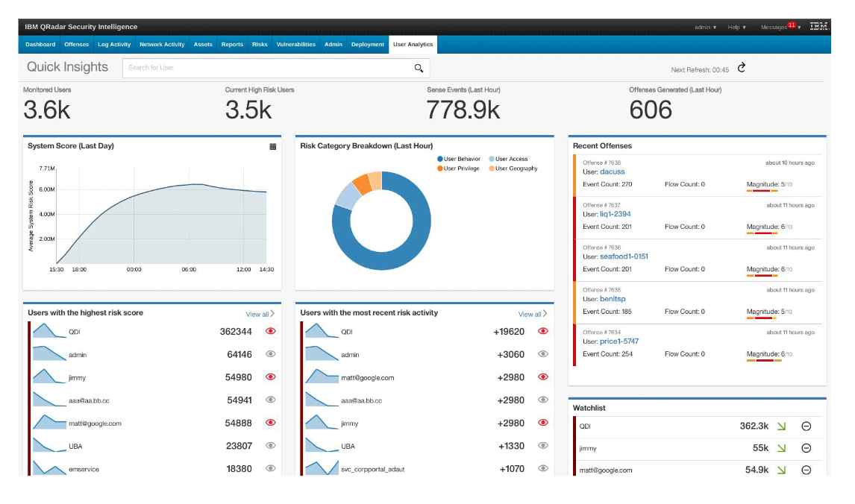
Task: Click green trend arrow for QDI in Watchlist
Action: pos(781,426)
